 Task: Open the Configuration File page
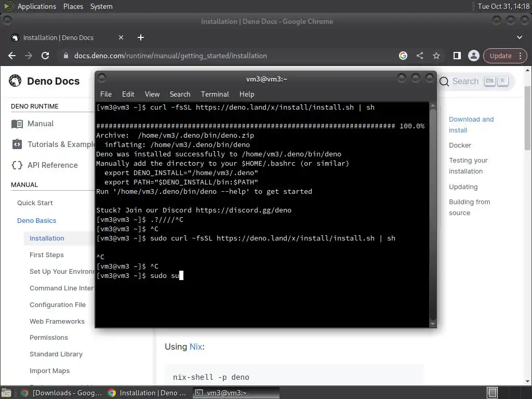(x=58, y=304)
